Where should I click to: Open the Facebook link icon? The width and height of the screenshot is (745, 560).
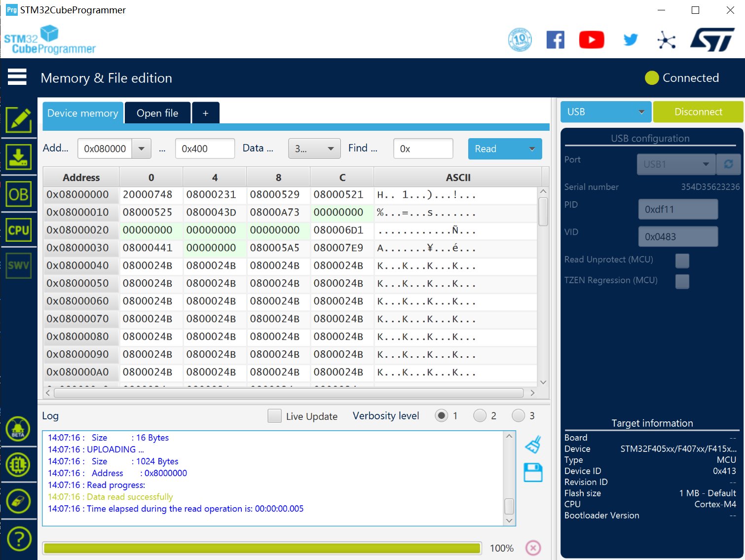(x=556, y=39)
